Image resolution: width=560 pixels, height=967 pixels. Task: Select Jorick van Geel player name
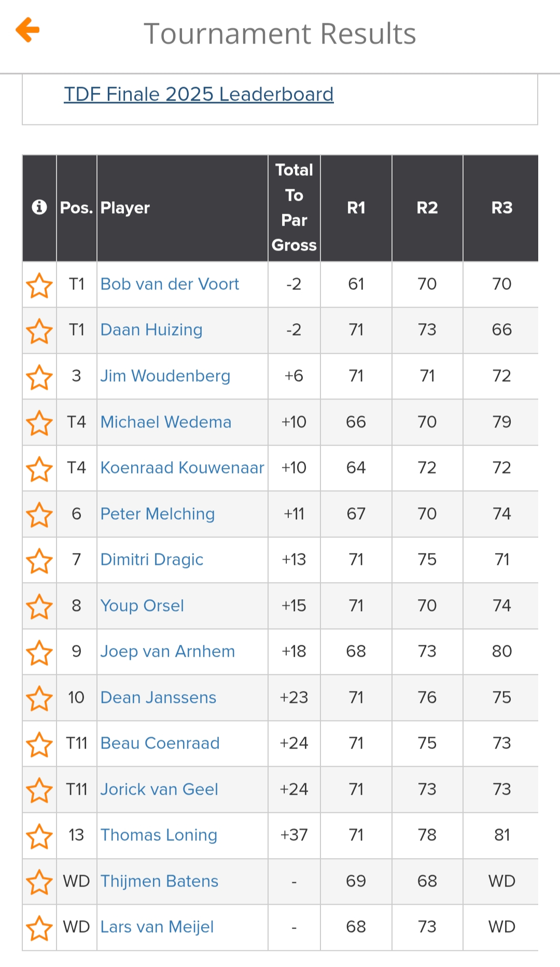coord(159,790)
